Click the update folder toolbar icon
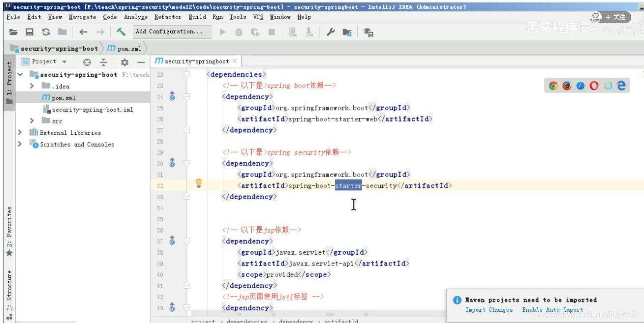 click(62, 32)
